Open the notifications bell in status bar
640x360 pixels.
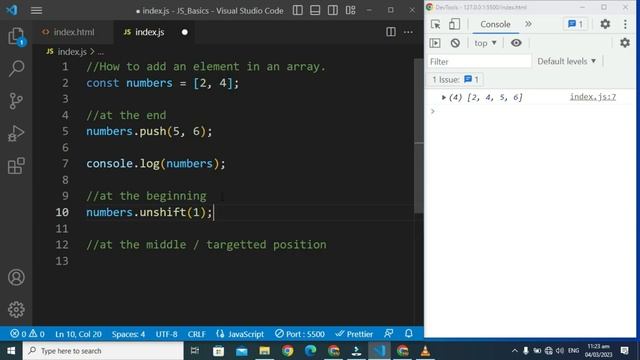[x=409, y=333]
